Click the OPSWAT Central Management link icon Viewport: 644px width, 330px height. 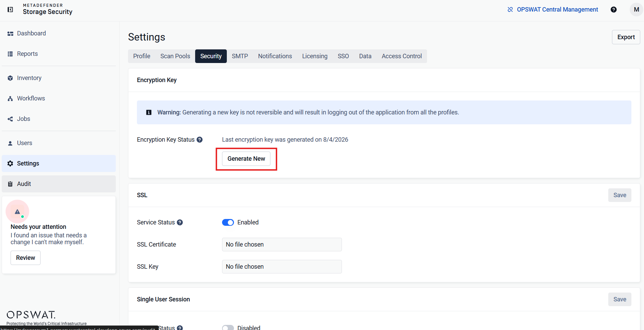point(510,10)
